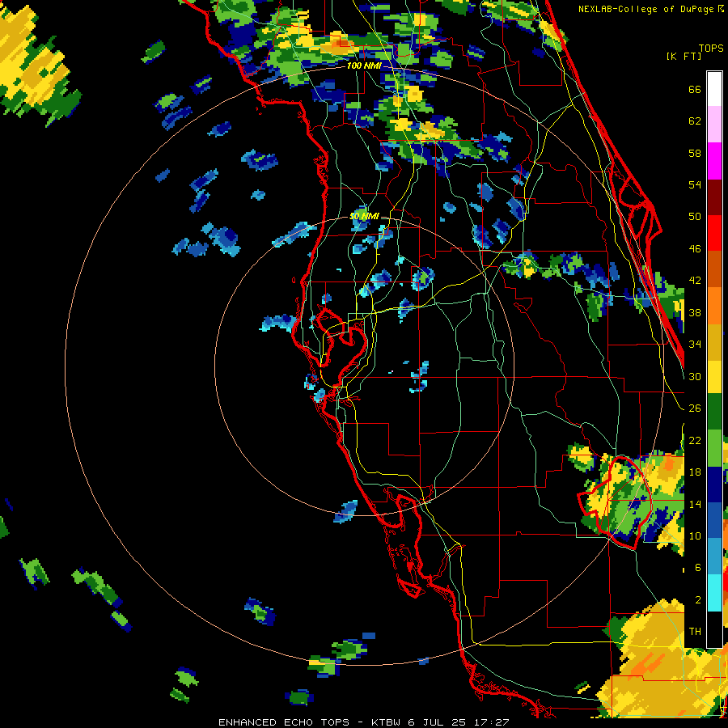
Task: Select the 14 value on the legend
Action: tap(695, 504)
